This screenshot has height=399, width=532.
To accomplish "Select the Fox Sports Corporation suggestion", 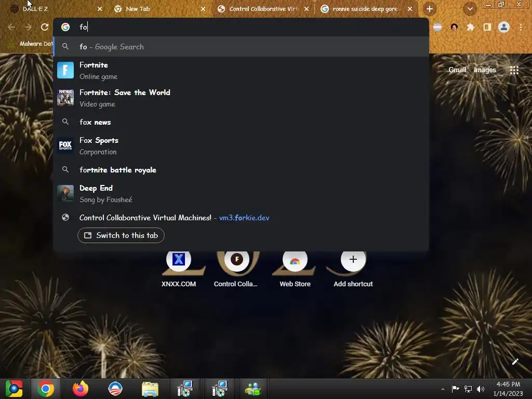I will [x=241, y=146].
